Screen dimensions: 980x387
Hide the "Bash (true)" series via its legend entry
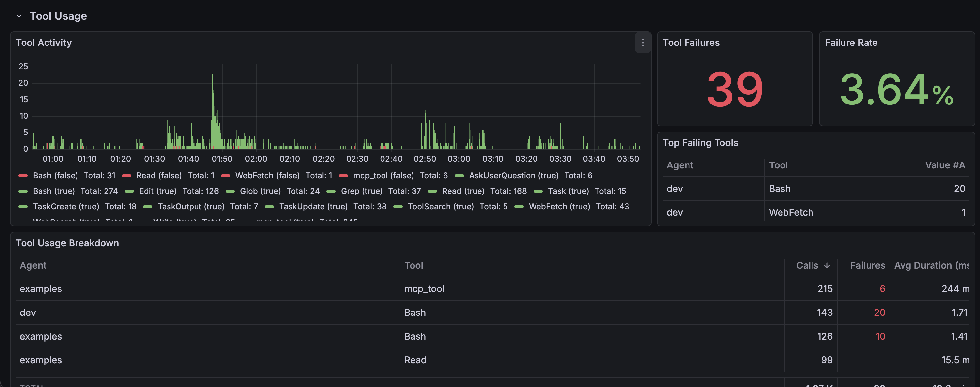coord(54,191)
